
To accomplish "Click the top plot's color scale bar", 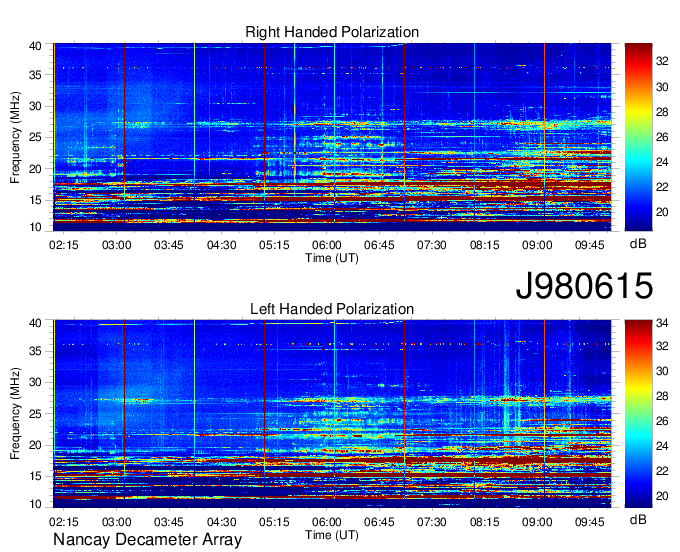I will point(638,137).
